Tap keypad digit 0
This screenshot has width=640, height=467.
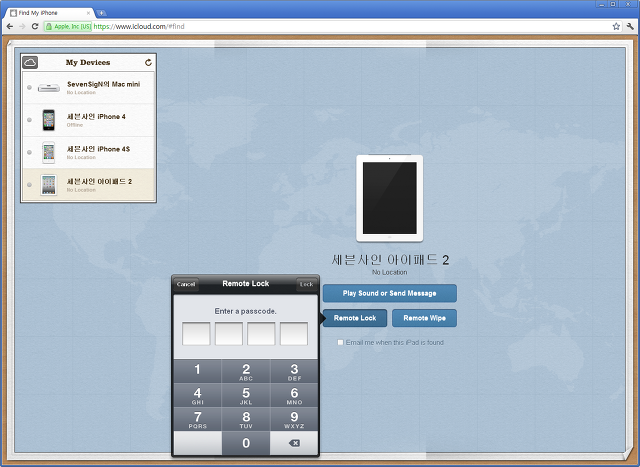click(246, 443)
